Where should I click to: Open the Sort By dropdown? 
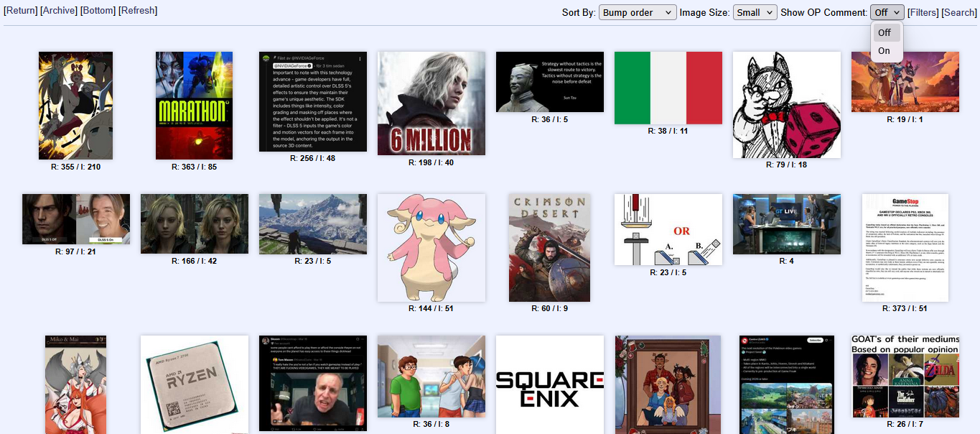pos(638,13)
